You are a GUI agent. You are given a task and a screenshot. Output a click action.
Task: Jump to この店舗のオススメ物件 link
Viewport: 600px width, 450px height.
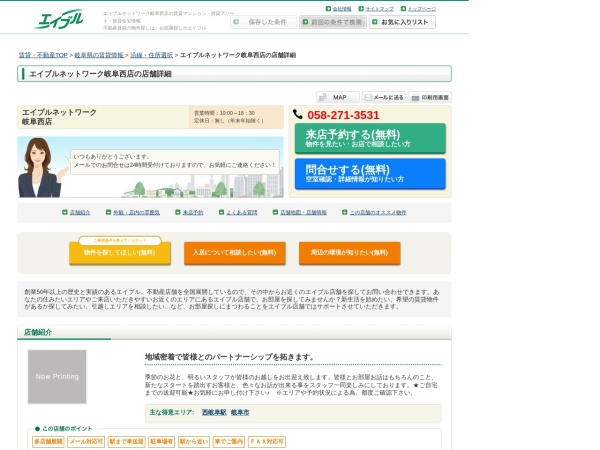[x=378, y=212]
